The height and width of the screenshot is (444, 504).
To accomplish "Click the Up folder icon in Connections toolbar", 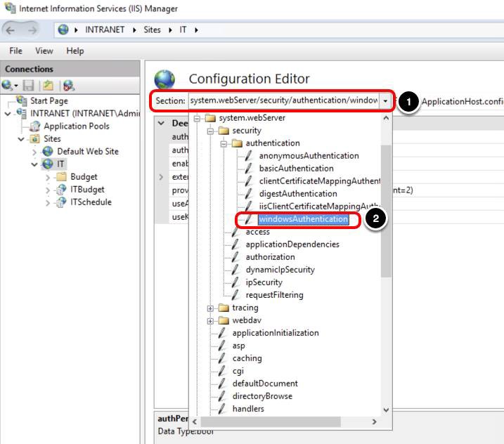I will (49, 86).
